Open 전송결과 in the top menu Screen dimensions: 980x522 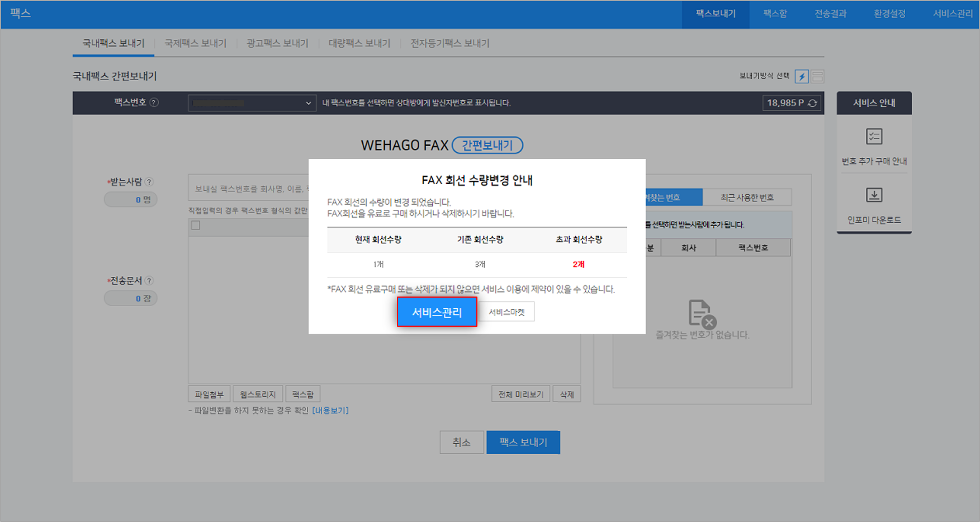click(830, 14)
